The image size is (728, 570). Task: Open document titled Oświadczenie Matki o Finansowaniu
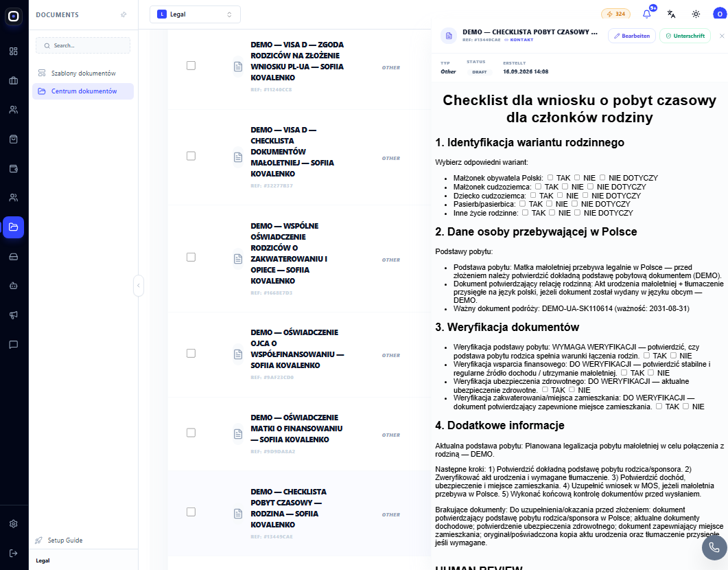296,429
